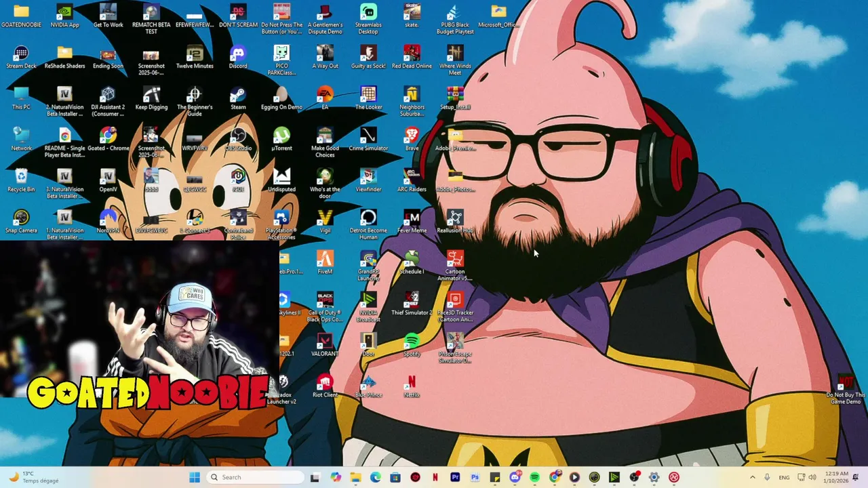Select the Brave browser shortcut
Viewport: 868px width, 488px height.
tap(412, 140)
